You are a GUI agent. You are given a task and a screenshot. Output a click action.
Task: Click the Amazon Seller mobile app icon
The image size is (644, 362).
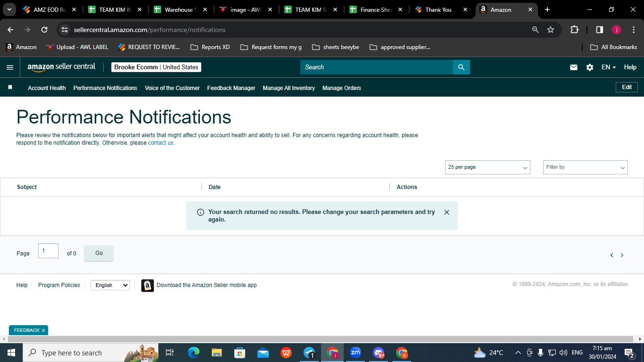(148, 285)
